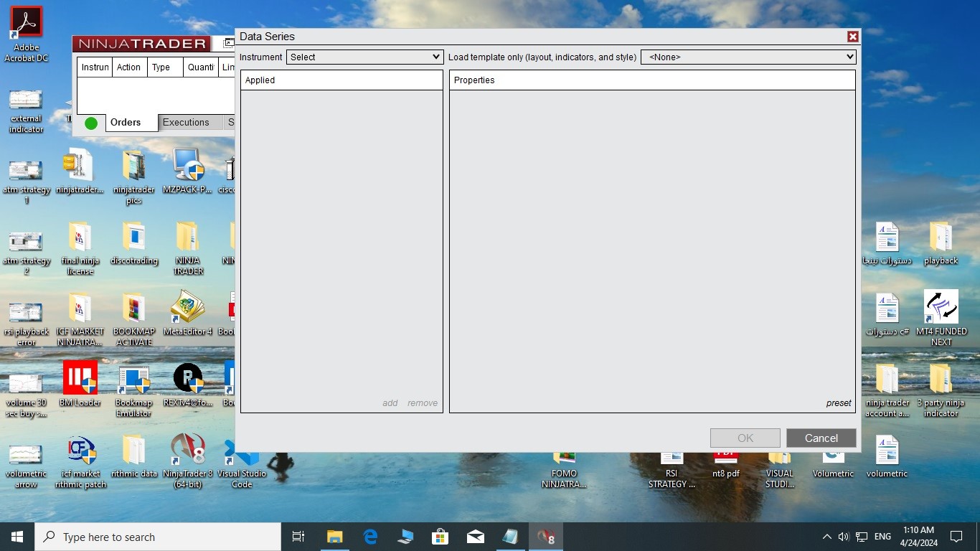This screenshot has height=551, width=980.
Task: Open the Instrument dropdown in Data Series
Action: point(364,57)
